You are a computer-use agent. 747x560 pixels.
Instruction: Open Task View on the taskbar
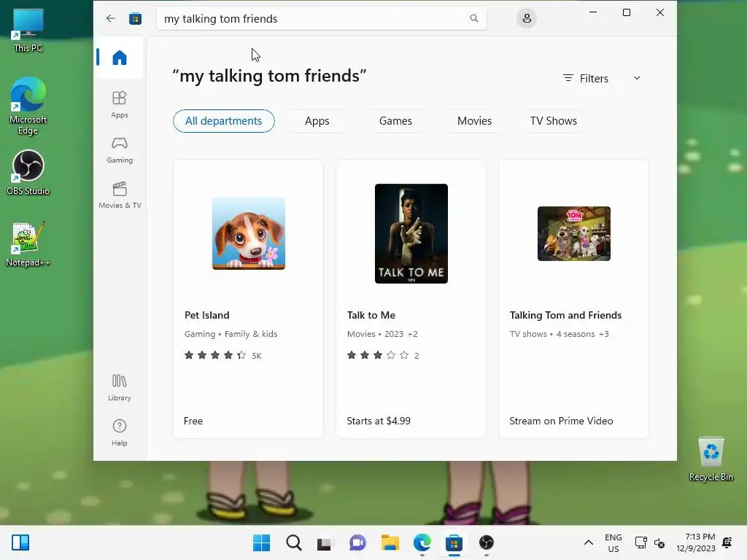[x=325, y=542]
